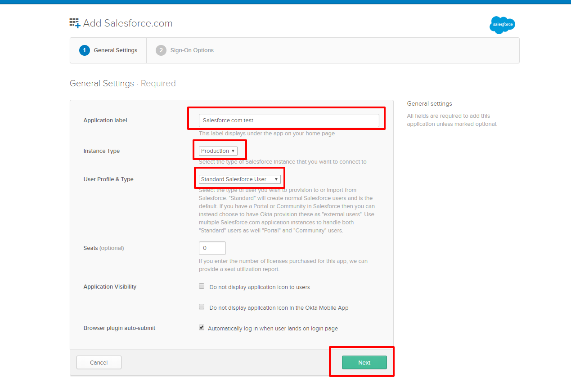Uncheck "Automatically log in when user lands" checkbox

202,328
